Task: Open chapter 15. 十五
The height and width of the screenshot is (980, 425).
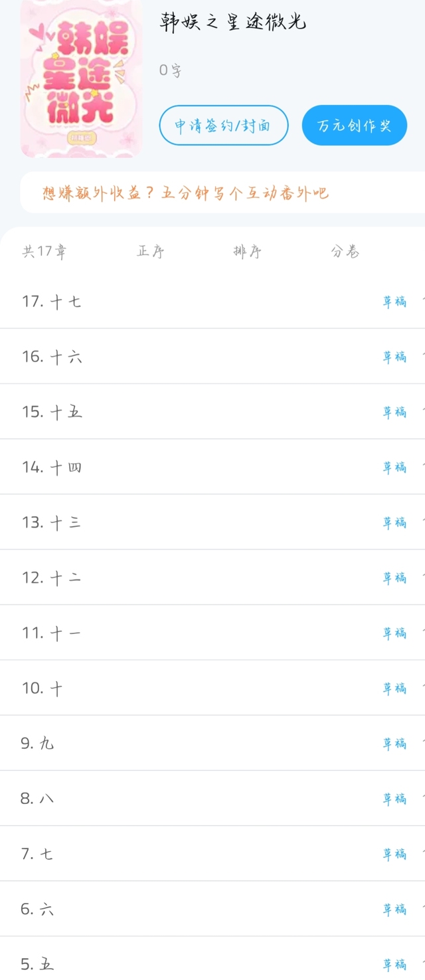Action: [52, 412]
